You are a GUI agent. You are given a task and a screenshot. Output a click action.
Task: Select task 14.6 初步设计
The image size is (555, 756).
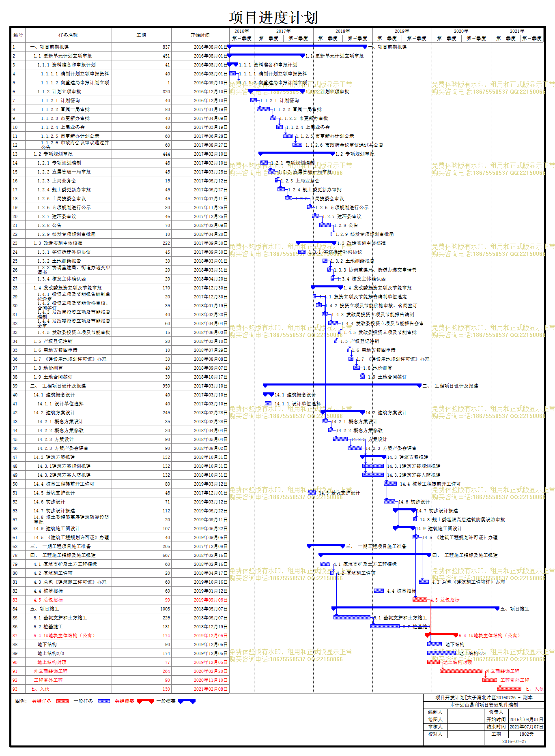point(120,502)
